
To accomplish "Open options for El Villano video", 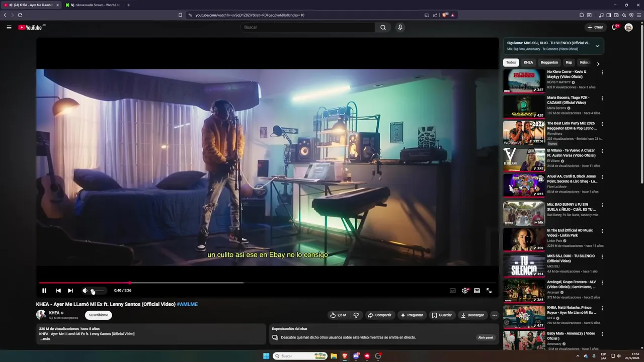I will 602,151.
